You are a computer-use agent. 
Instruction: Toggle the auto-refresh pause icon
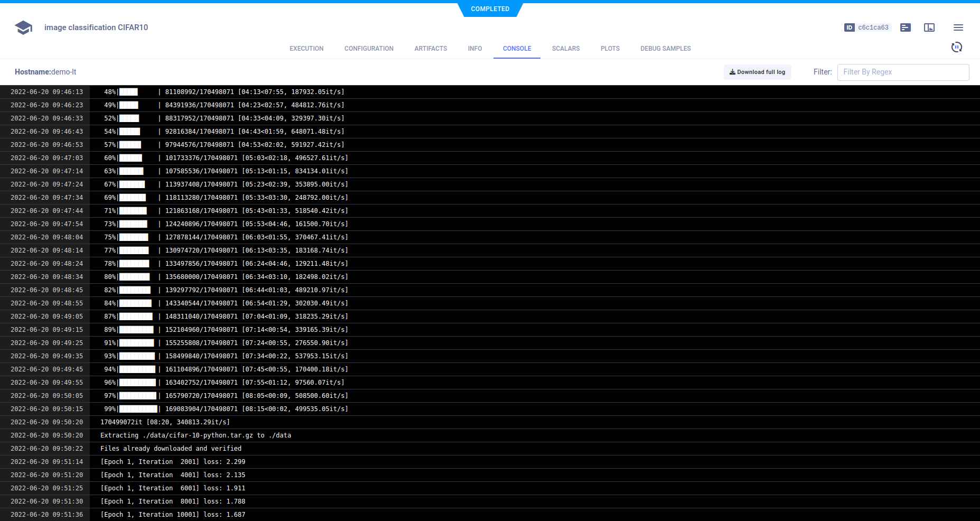[956, 48]
